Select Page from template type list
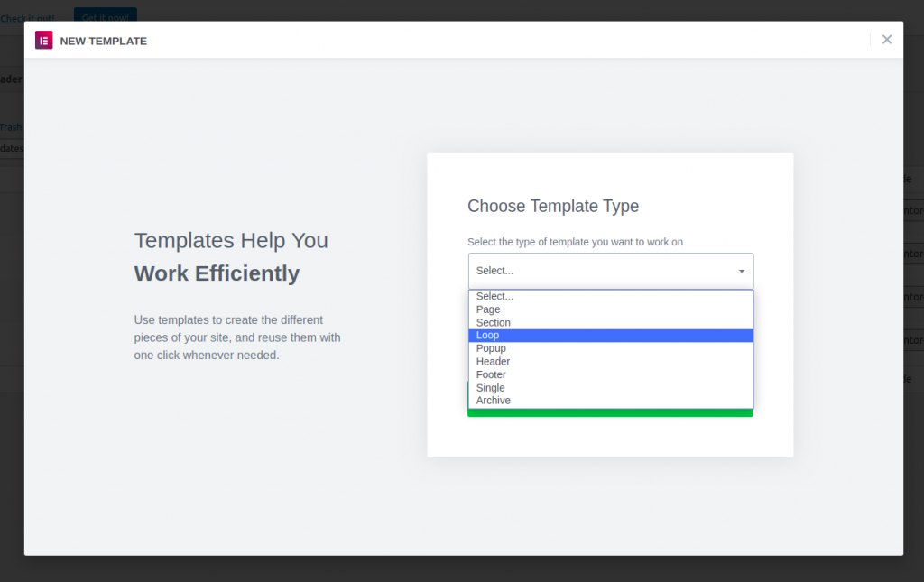Screen dimensions: 924x582 coord(488,309)
